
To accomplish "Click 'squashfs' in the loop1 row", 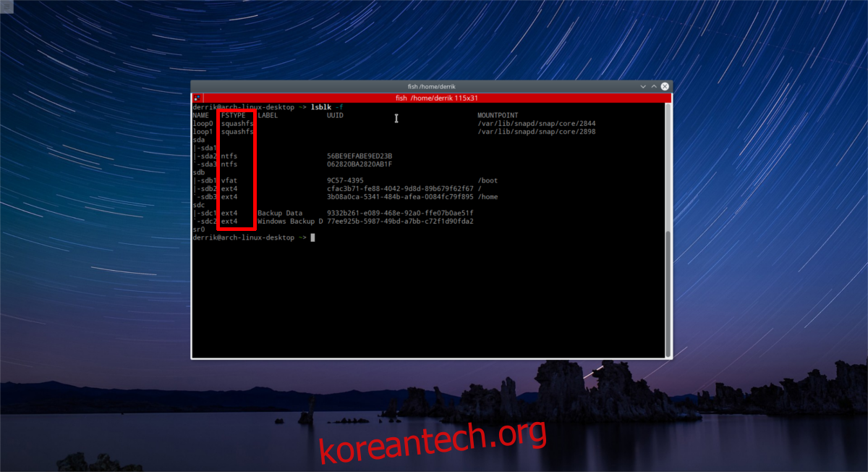I will (237, 132).
